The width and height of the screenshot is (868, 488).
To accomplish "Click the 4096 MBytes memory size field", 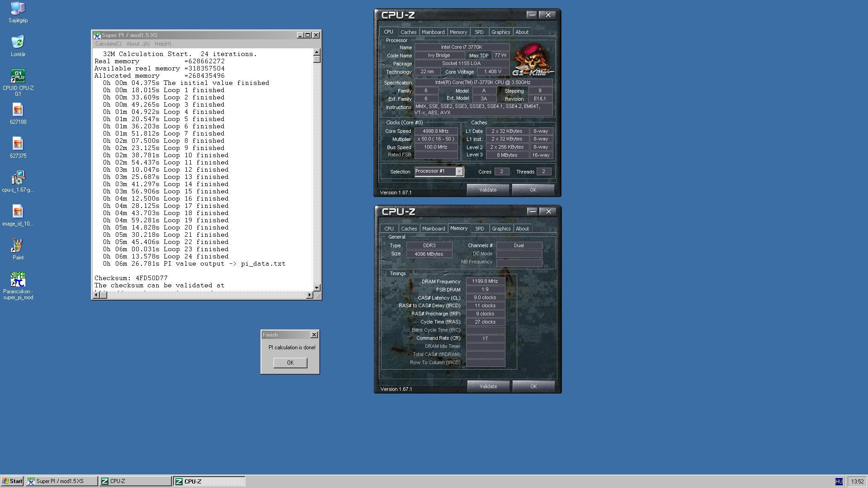I will point(429,254).
